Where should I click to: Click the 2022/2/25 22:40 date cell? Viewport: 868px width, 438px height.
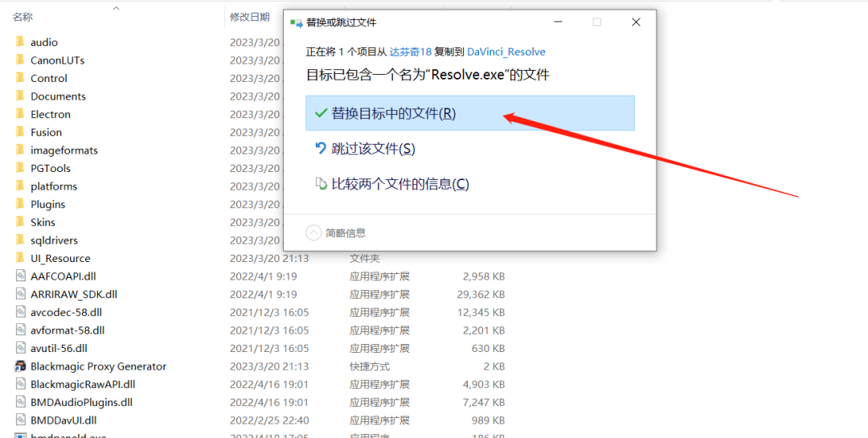pyautogui.click(x=269, y=420)
